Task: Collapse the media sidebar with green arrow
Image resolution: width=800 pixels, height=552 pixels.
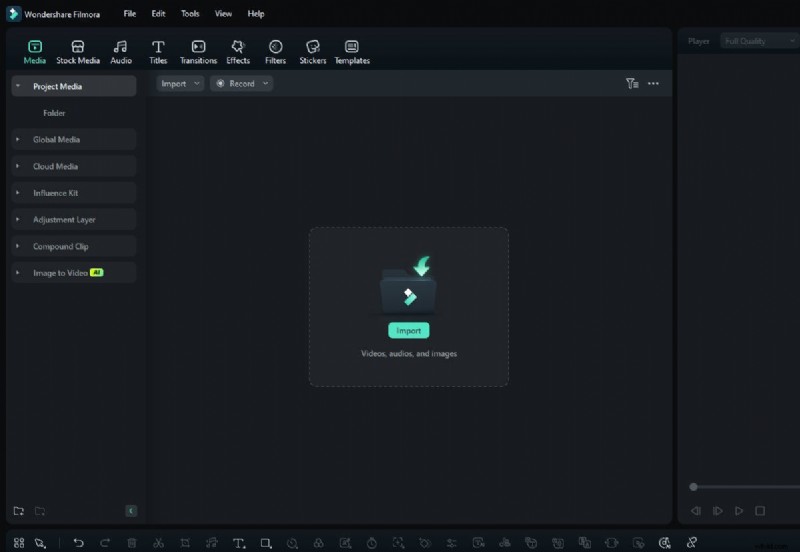Action: tap(131, 511)
